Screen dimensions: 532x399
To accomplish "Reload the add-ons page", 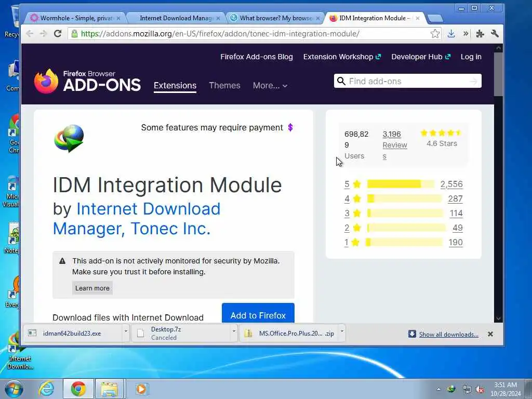I will click(58, 33).
